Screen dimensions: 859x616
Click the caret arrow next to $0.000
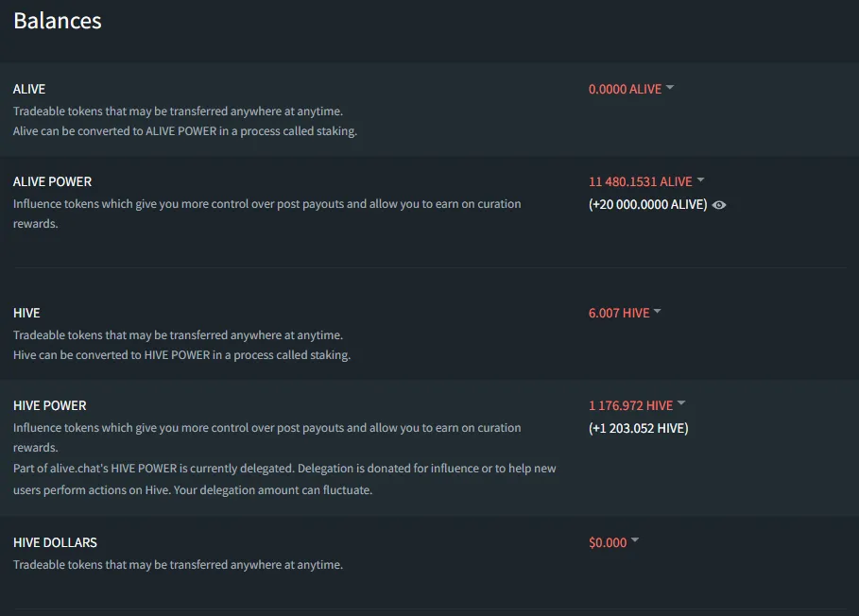click(x=634, y=539)
